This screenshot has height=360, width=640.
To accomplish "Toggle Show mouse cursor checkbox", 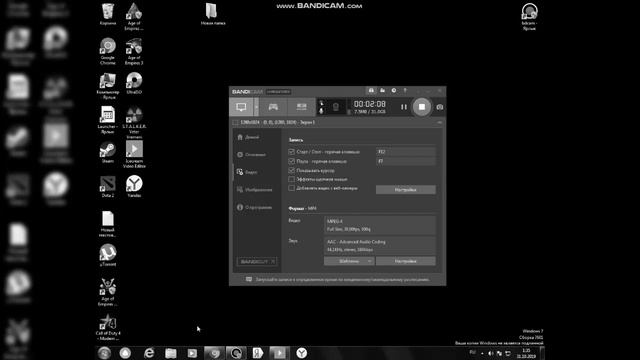I will click(291, 170).
